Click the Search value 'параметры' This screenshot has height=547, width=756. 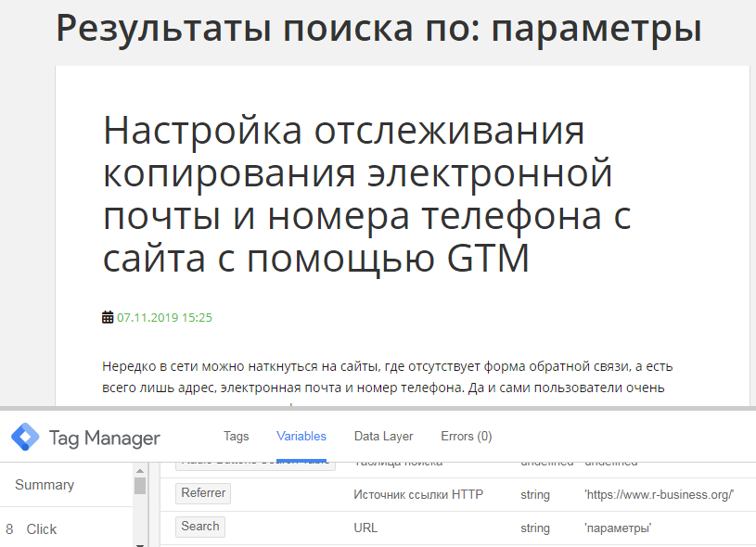[x=618, y=528]
